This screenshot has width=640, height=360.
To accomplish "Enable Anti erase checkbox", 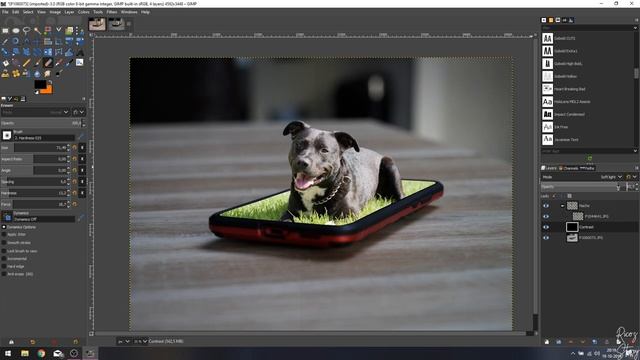I will [4, 274].
